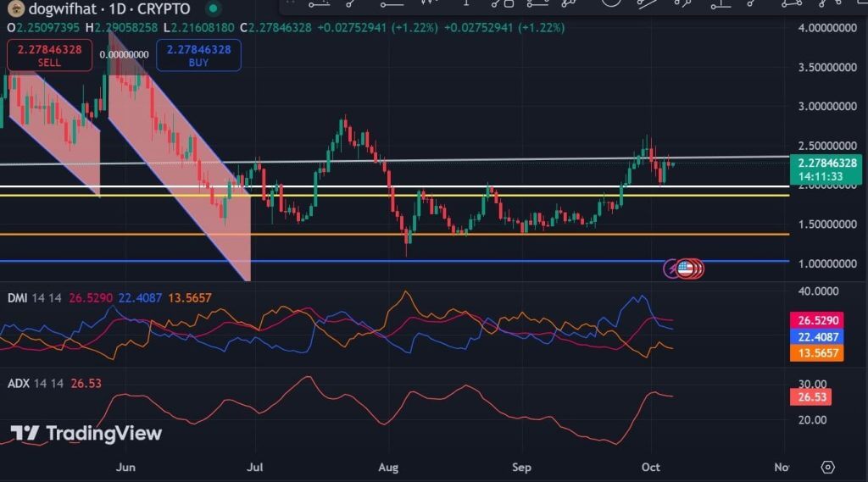The image size is (868, 482).
Task: Click the DMI legend value 22.4087
Action: (140, 297)
